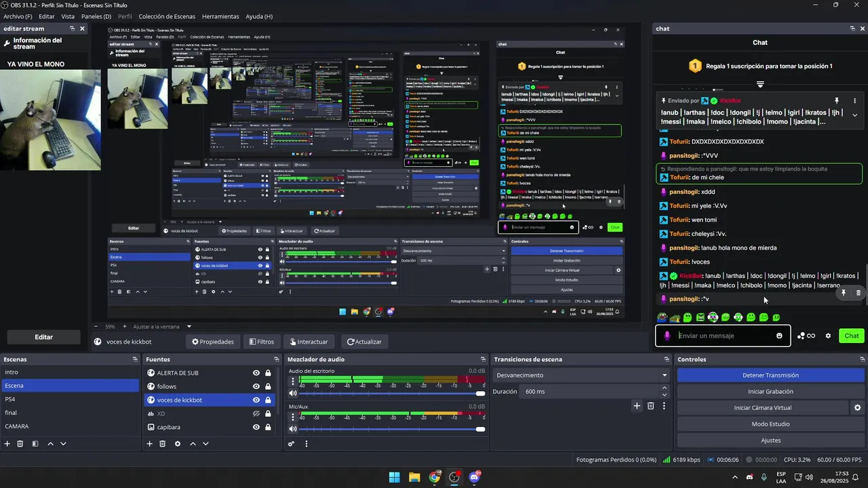
Task: Decrease transition duration with down arrow
Action: tap(664, 394)
